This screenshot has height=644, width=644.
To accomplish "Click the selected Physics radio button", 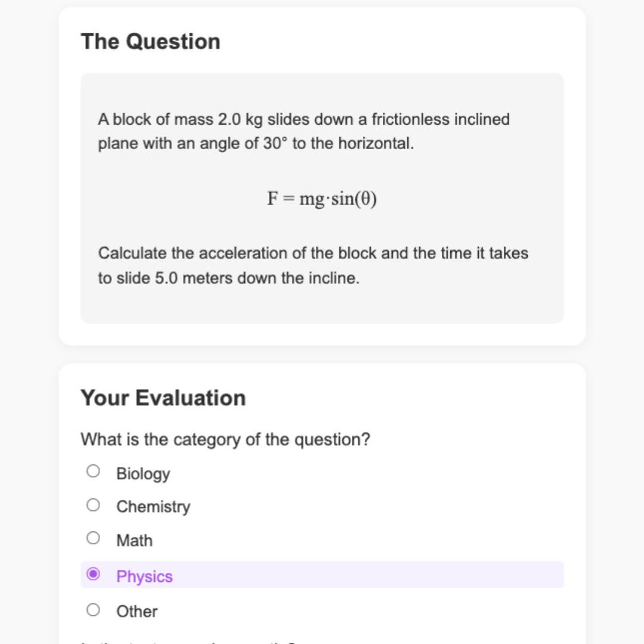I will click(x=93, y=574).
